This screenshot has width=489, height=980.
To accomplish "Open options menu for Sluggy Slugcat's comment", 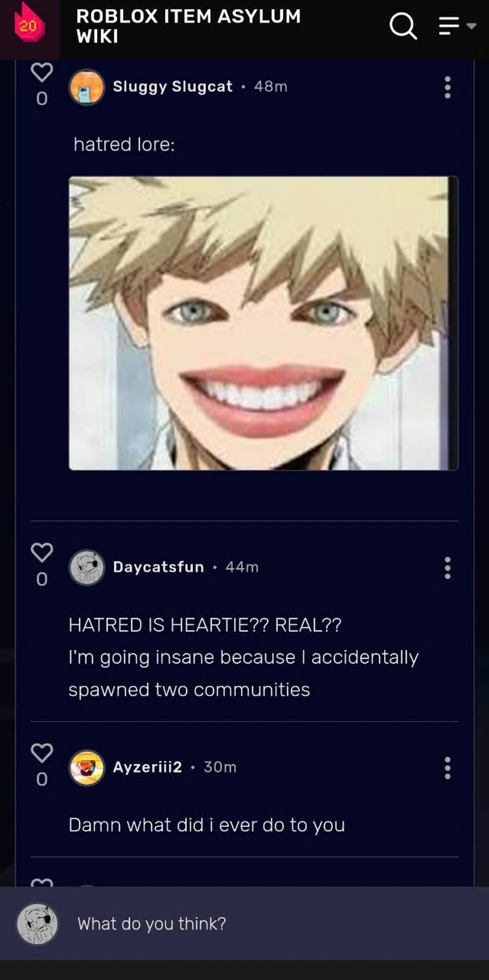I will click(447, 87).
